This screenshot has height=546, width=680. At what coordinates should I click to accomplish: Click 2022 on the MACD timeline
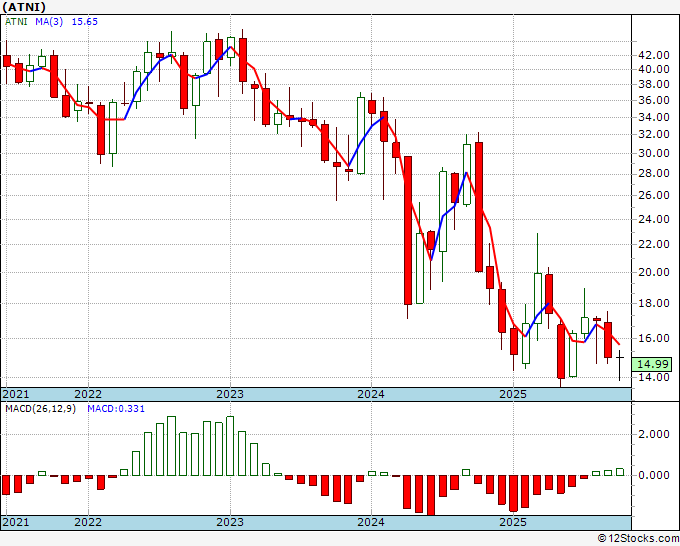coord(88,522)
